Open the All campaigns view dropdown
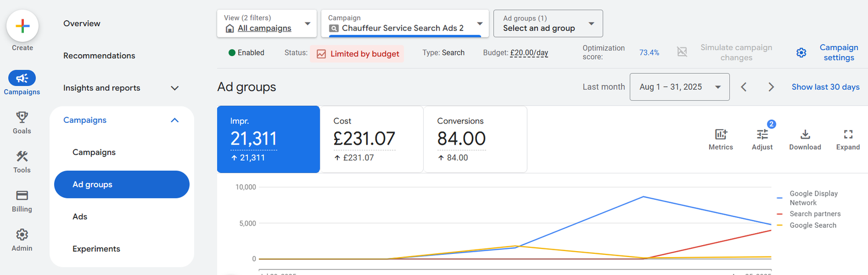The height and width of the screenshot is (275, 868). 266,23
